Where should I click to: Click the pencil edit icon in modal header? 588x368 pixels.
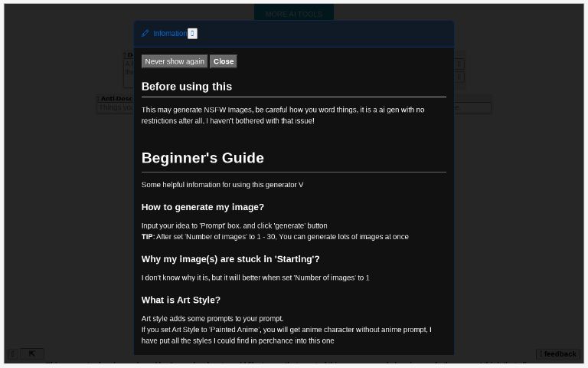coord(145,34)
